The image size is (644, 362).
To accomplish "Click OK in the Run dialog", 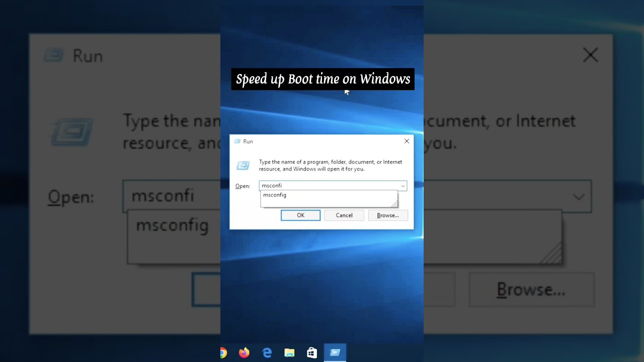I will tap(300, 215).
